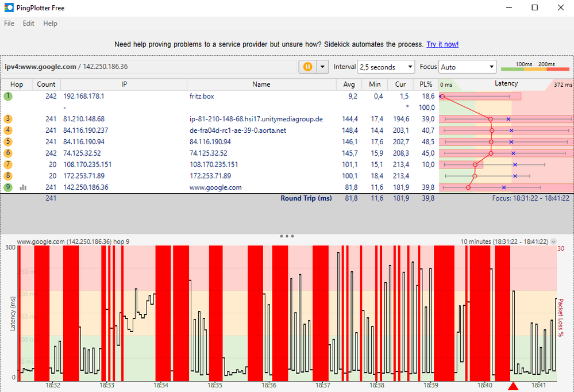Viewport: 574px width, 392px height.
Task: Select hop 9 green circle icon
Action: click(7, 187)
